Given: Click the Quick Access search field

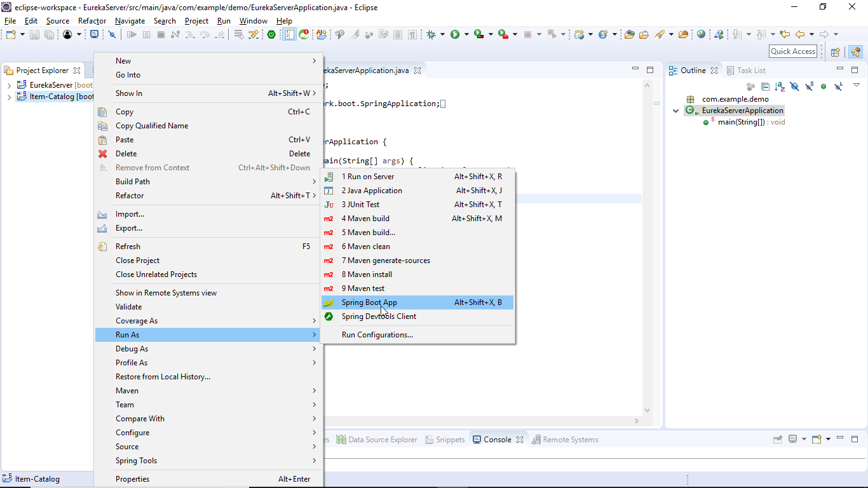Looking at the screenshot, I should coord(793,51).
